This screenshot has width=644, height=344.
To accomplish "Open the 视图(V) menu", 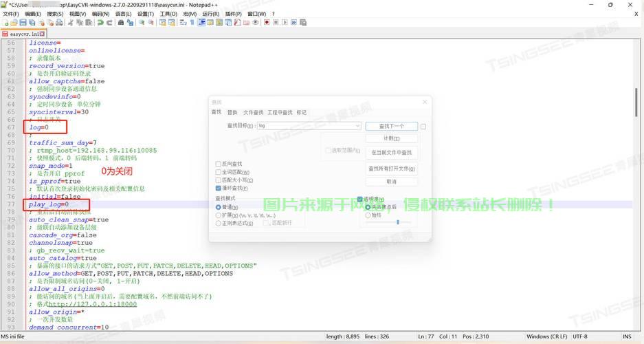I will pyautogui.click(x=77, y=14).
